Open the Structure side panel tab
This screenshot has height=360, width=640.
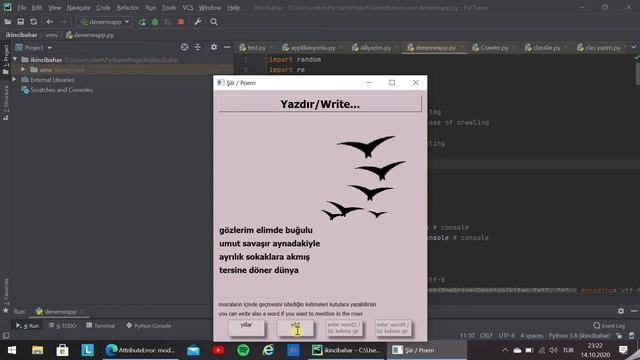6,102
